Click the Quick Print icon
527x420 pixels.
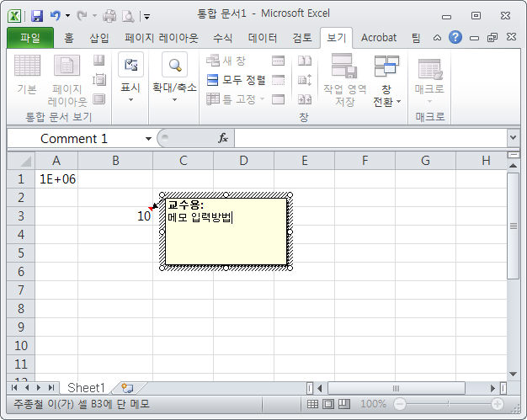click(109, 16)
